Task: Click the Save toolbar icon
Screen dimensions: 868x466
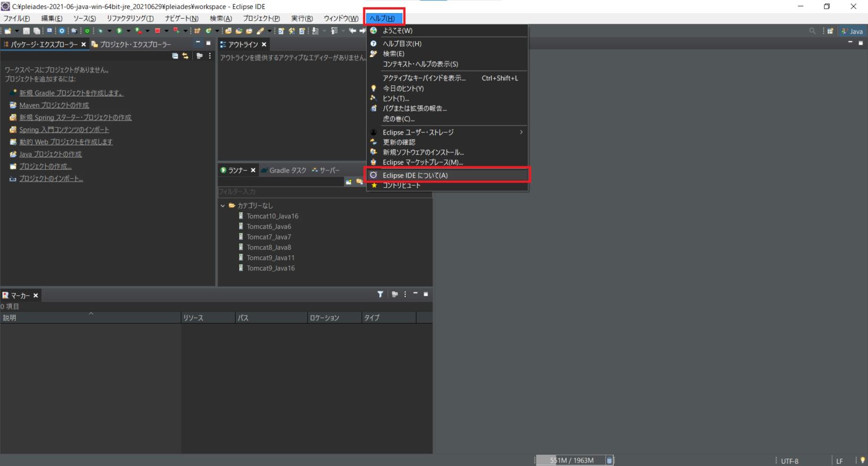Action: pos(26,31)
